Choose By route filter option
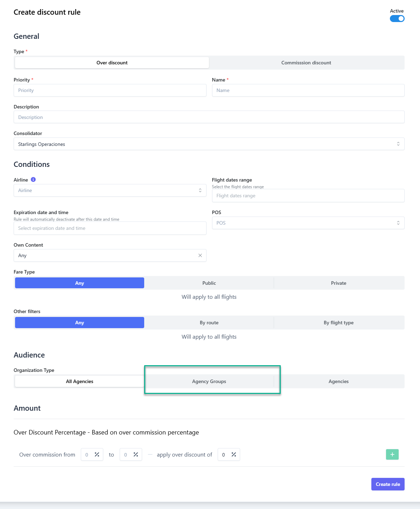The height and width of the screenshot is (509, 420). point(209,323)
